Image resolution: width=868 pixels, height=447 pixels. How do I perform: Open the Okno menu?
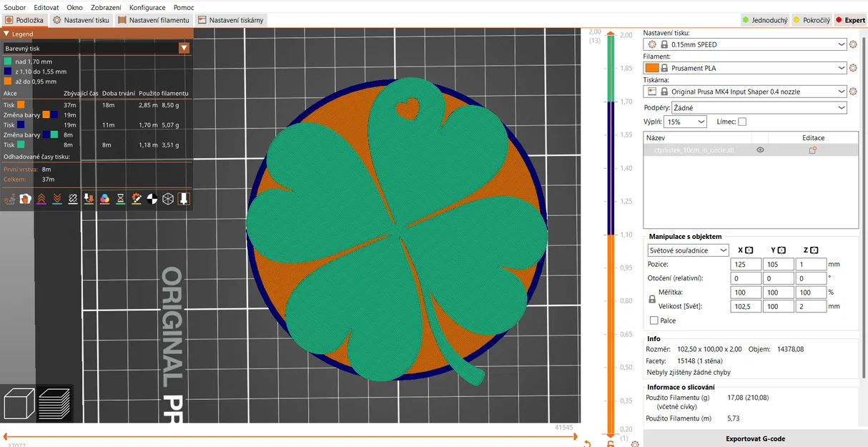[x=74, y=6]
